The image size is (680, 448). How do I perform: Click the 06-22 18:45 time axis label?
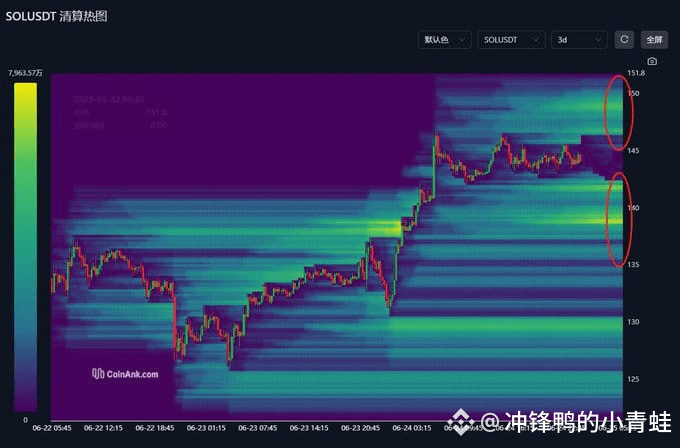click(x=155, y=428)
